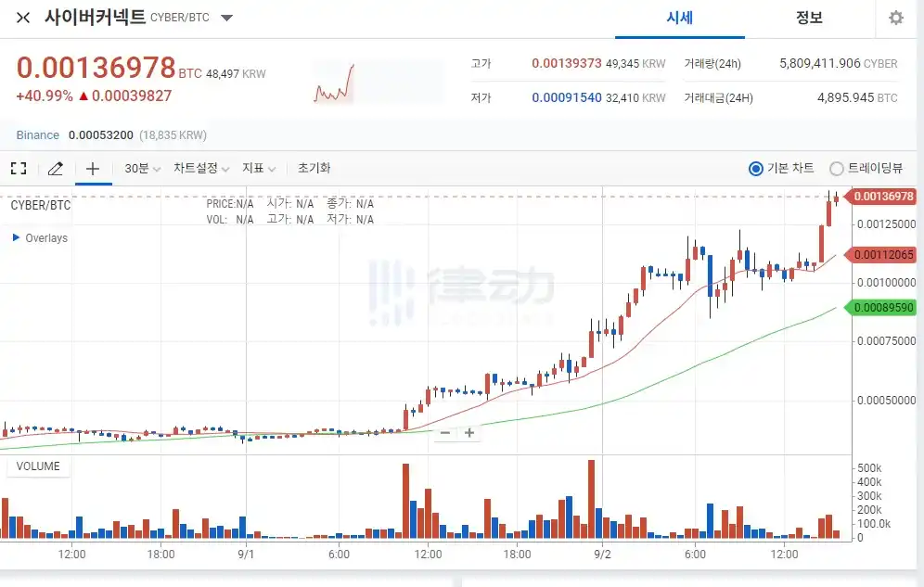Image resolution: width=924 pixels, height=587 pixels.
Task: Click the VOLUME panel label
Action: click(x=38, y=466)
